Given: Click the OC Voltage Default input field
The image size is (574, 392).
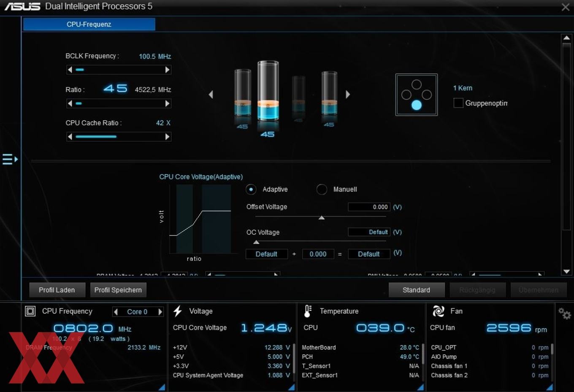Looking at the screenshot, I should point(369,232).
